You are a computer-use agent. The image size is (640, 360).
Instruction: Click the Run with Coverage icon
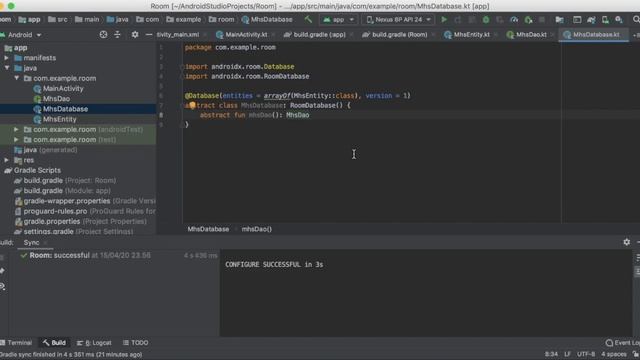pyautogui.click(x=500, y=19)
